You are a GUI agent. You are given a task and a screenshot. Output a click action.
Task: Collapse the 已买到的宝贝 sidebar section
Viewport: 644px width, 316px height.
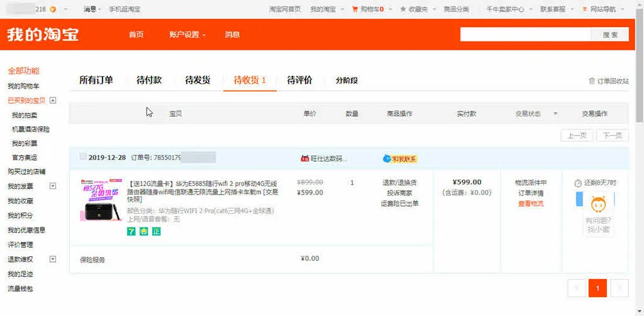pyautogui.click(x=53, y=100)
